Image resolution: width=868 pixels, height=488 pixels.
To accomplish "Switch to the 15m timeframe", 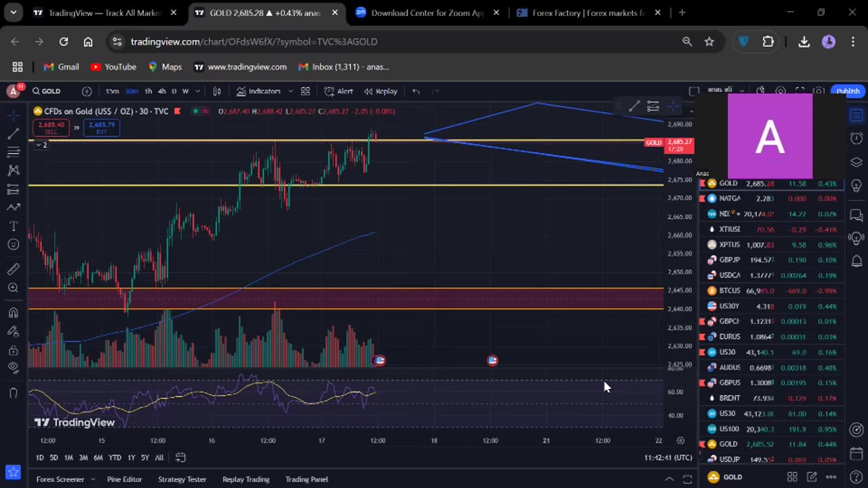I will tap(112, 91).
